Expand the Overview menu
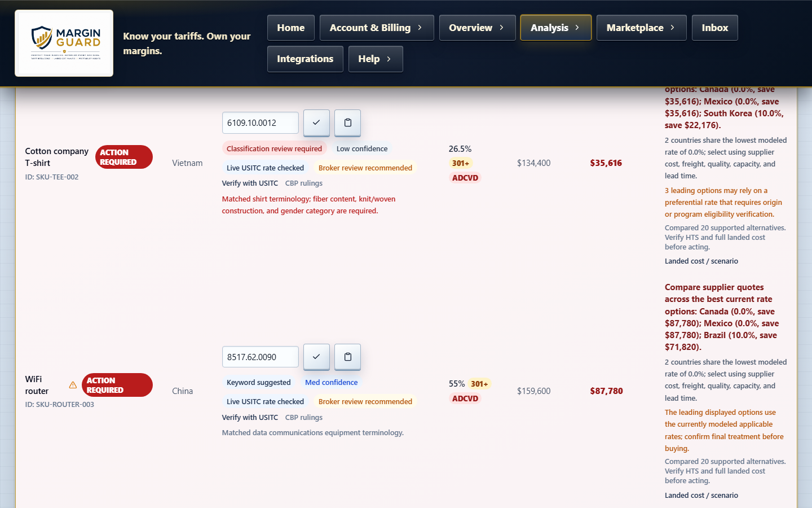 point(477,28)
